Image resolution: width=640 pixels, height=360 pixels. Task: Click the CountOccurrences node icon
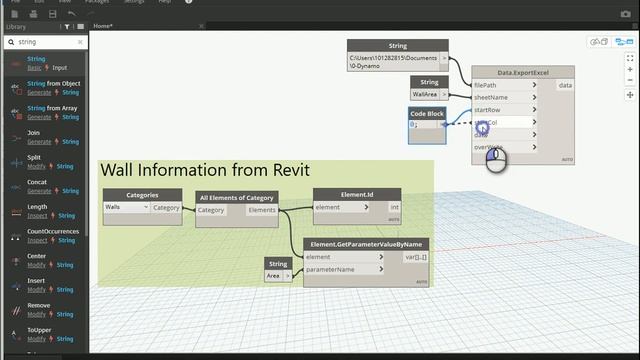pyautogui.click(x=16, y=236)
